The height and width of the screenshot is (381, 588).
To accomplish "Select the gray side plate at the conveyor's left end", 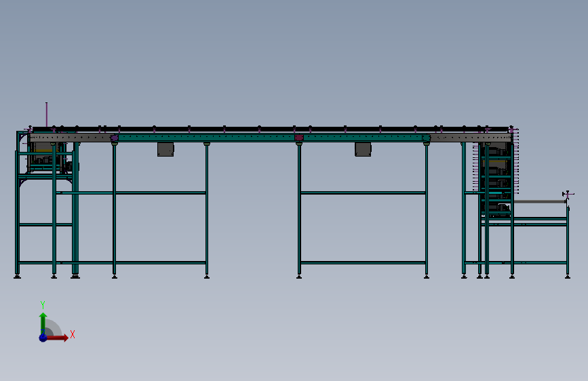I will coord(71,138).
